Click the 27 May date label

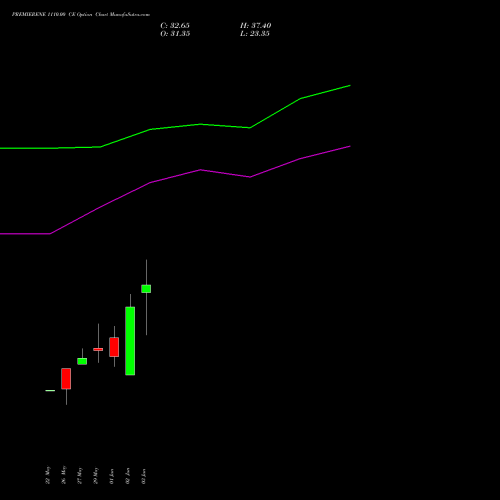(x=80, y=476)
